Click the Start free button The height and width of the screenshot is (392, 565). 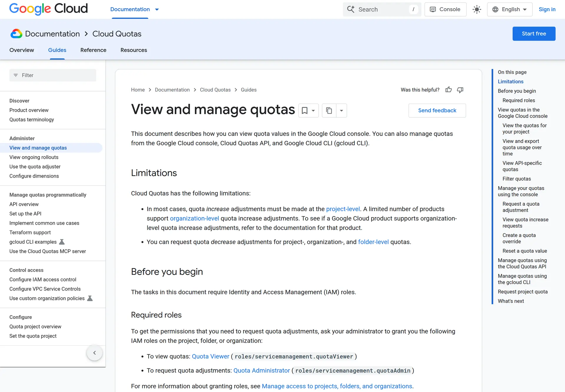click(x=534, y=34)
